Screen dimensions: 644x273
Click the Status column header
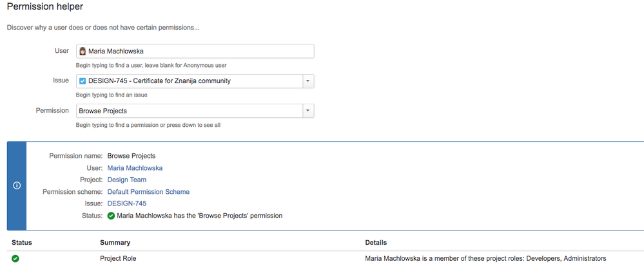point(22,243)
